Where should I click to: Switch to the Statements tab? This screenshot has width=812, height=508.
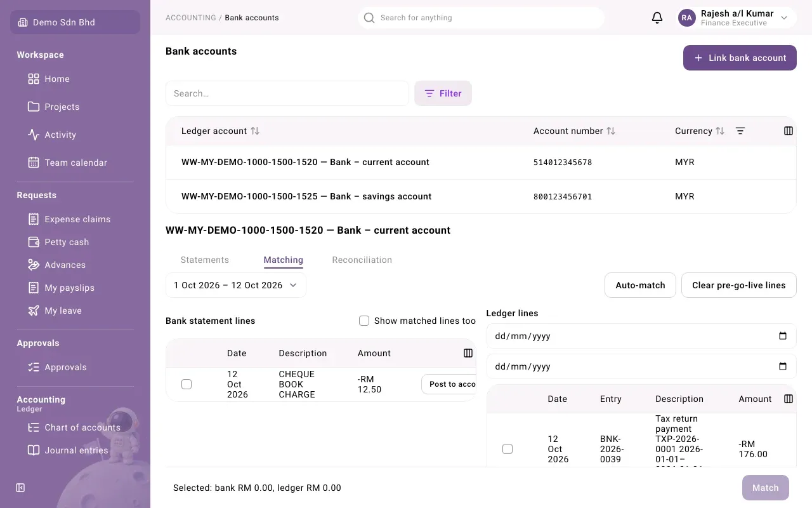pyautogui.click(x=205, y=260)
